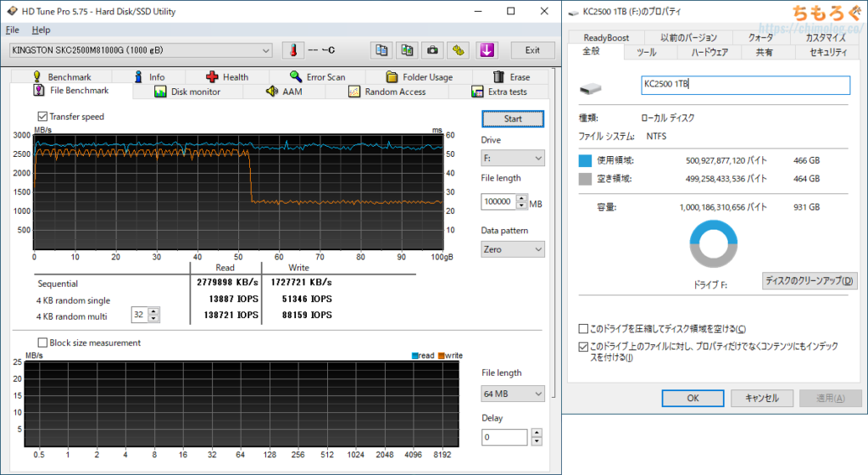Click the Delay input field
This screenshot has height=475, width=868.
point(504,438)
